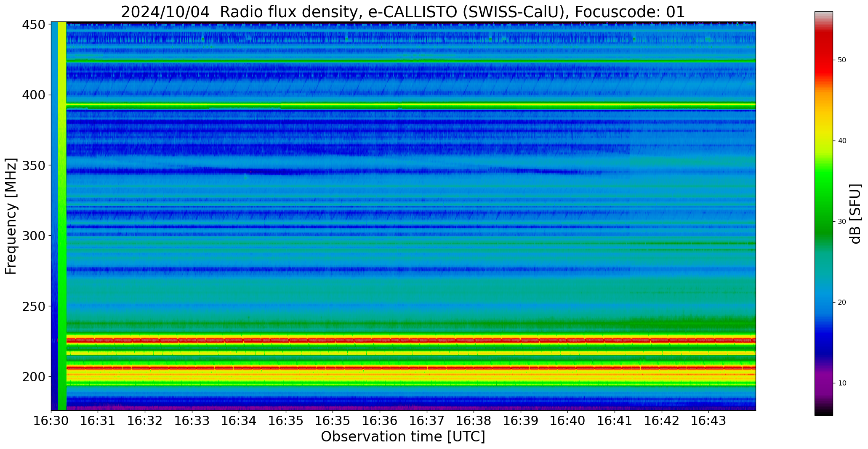868x449 pixels.
Task: Click the colorbar tick value 30
Action: click(842, 222)
